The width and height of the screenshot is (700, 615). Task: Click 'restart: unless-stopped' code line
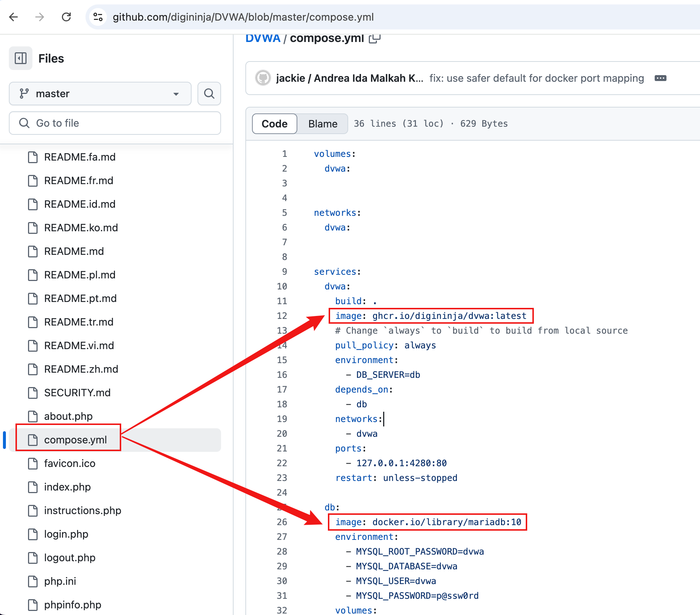point(396,478)
